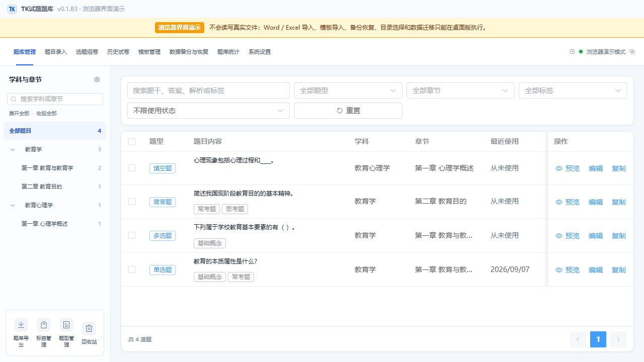644x362 pixels.
Task: Go to the next page arrow
Action: (618, 339)
